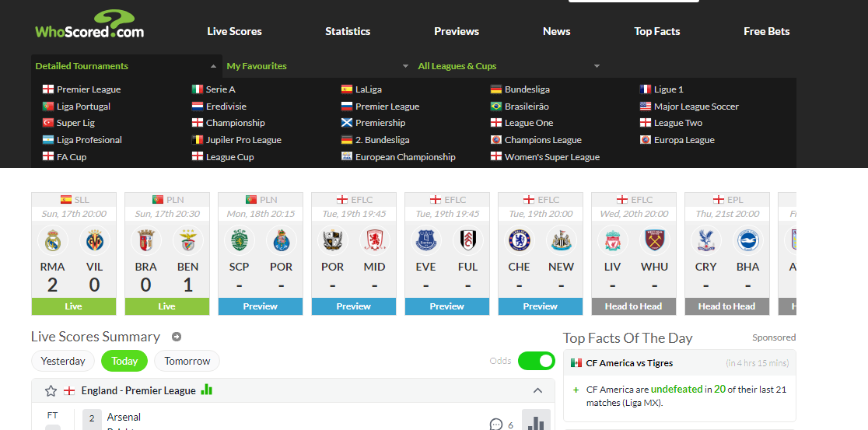
Task: Click the Everton crest
Action: (x=425, y=241)
